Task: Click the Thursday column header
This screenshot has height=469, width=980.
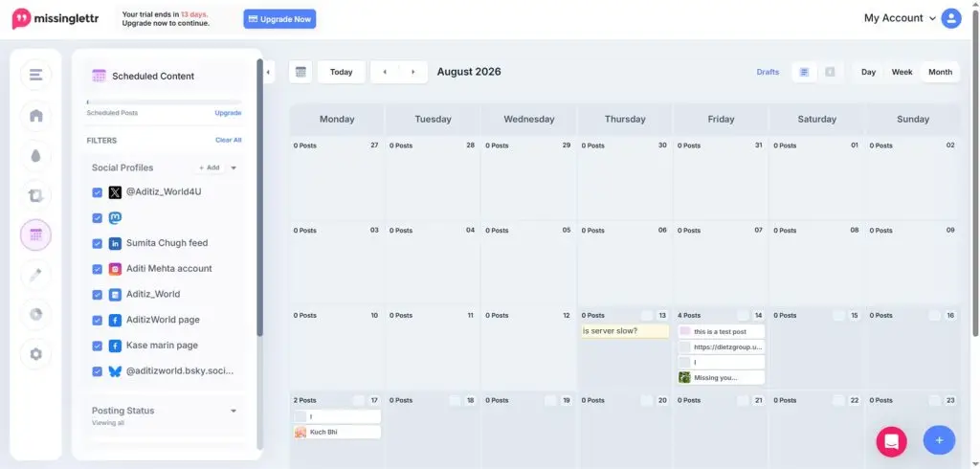Action: point(625,119)
